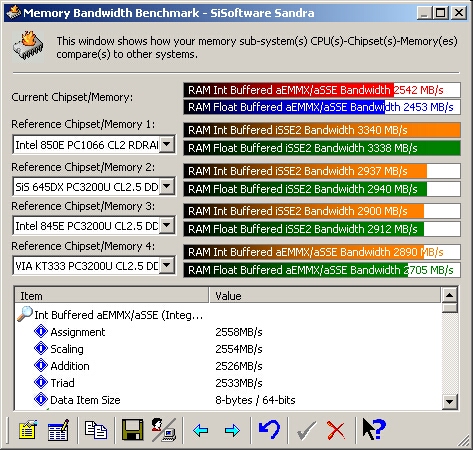Click the copy documents icon
The image size is (473, 450).
coord(96,430)
